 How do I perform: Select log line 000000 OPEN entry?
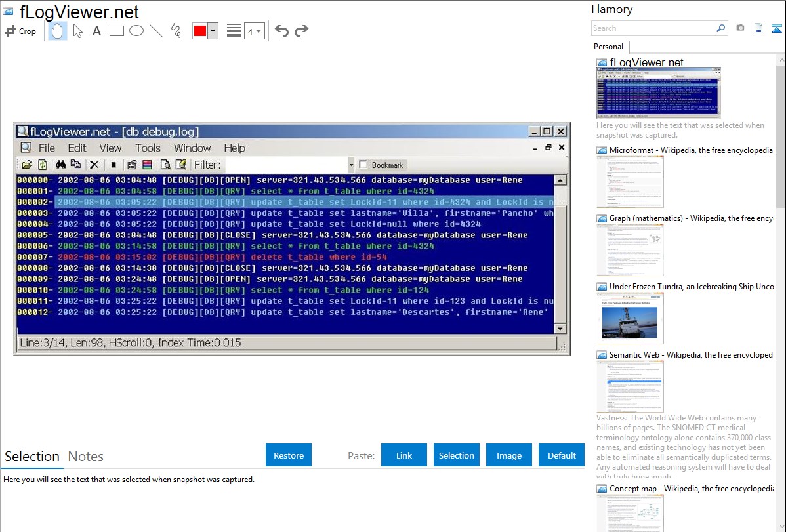pyautogui.click(x=270, y=180)
